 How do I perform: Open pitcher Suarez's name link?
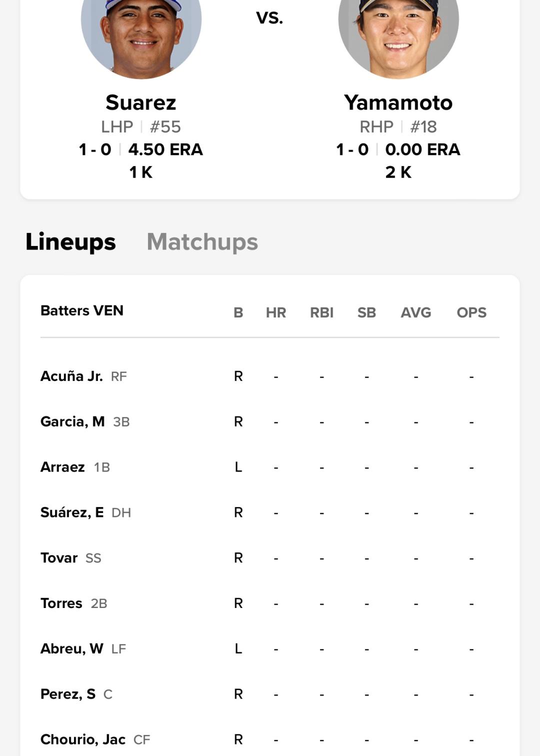[x=141, y=103]
